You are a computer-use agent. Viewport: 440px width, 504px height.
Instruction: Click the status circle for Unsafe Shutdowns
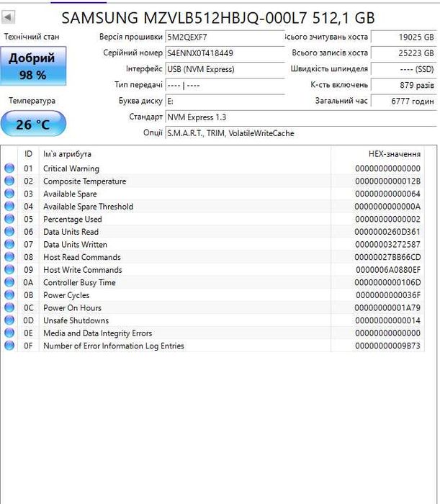click(9, 320)
